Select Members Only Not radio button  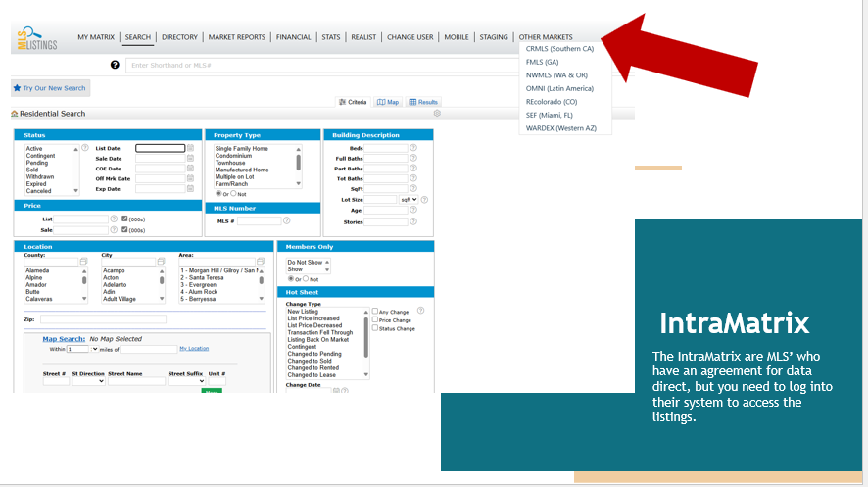306,279
